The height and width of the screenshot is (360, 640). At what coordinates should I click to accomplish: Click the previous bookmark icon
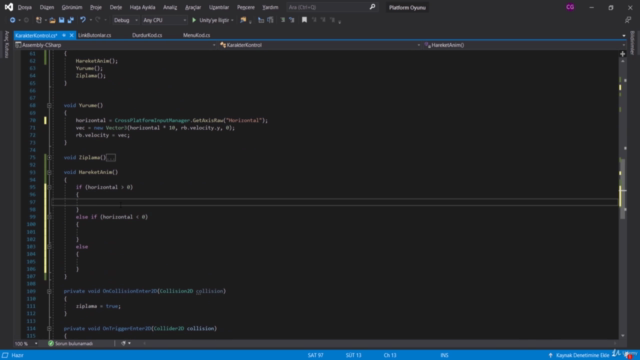[314, 20]
